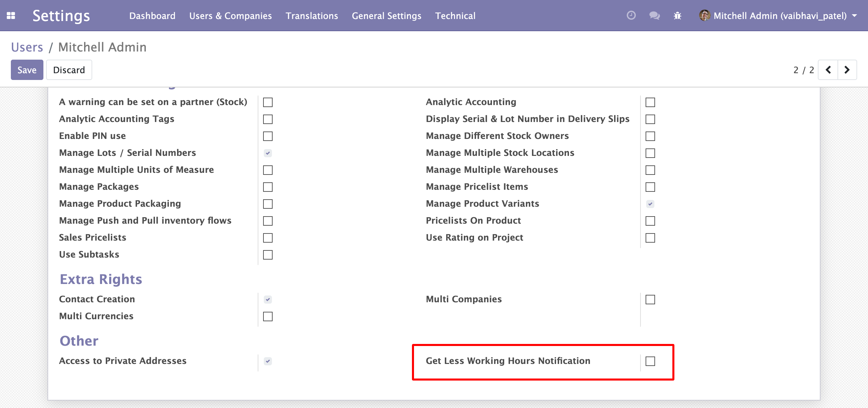The height and width of the screenshot is (408, 868).
Task: Expand the Mitchell Admin user dropdown caret
Action: [855, 16]
